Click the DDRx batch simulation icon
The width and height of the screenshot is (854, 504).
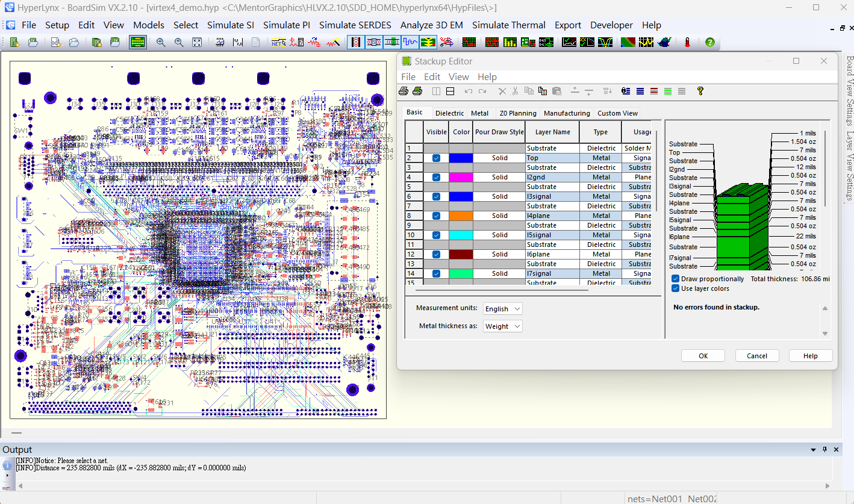(x=546, y=42)
